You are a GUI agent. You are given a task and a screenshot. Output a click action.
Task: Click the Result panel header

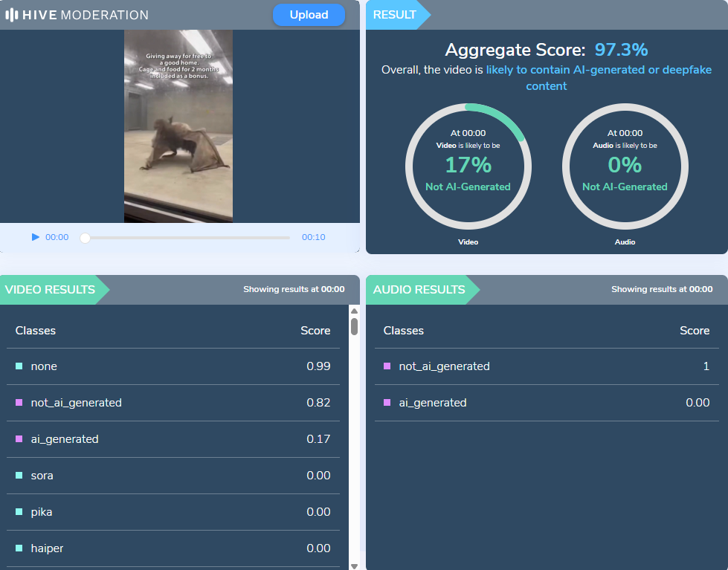coord(395,15)
